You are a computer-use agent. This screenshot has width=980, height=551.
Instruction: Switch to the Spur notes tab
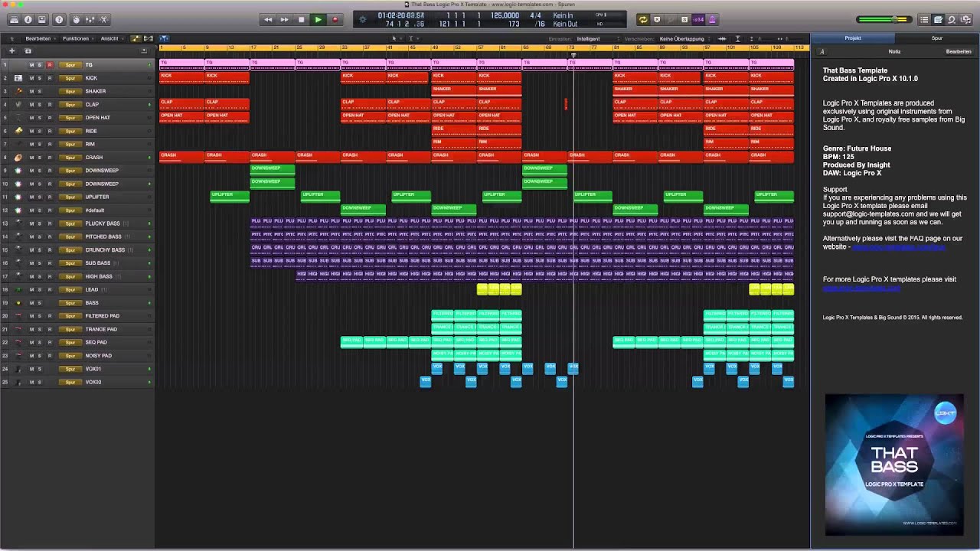click(937, 38)
